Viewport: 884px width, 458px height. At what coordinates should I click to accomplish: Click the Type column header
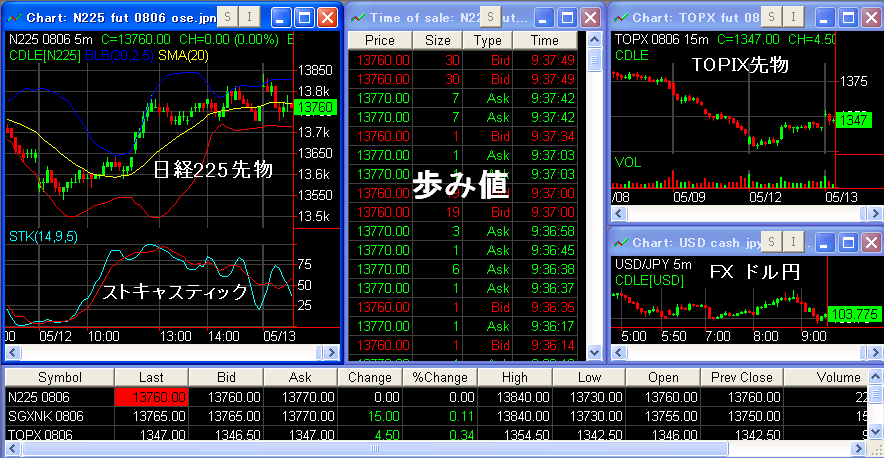(487, 41)
